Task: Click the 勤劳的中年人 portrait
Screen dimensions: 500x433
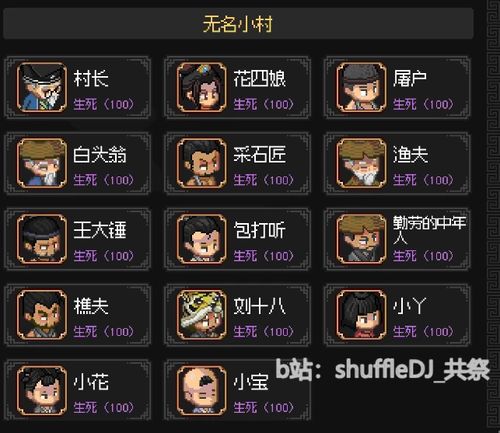Action: coord(361,239)
